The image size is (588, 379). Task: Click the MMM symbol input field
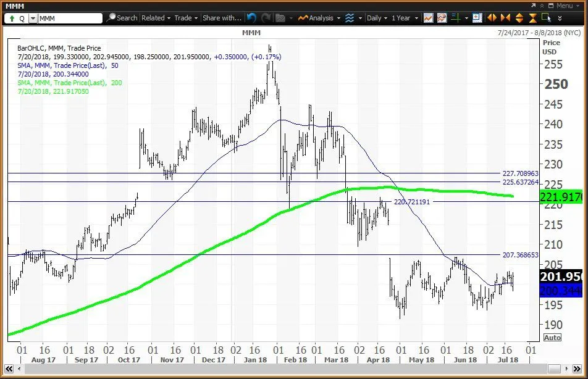click(70, 19)
